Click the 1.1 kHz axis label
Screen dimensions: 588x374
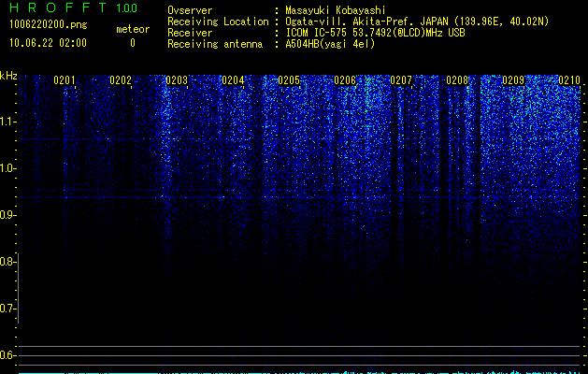7,122
